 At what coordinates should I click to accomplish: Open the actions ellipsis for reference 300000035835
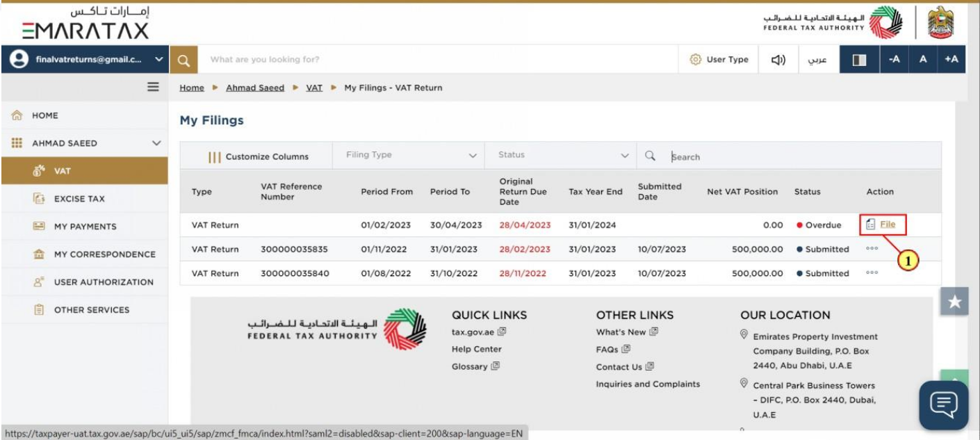pos(872,249)
